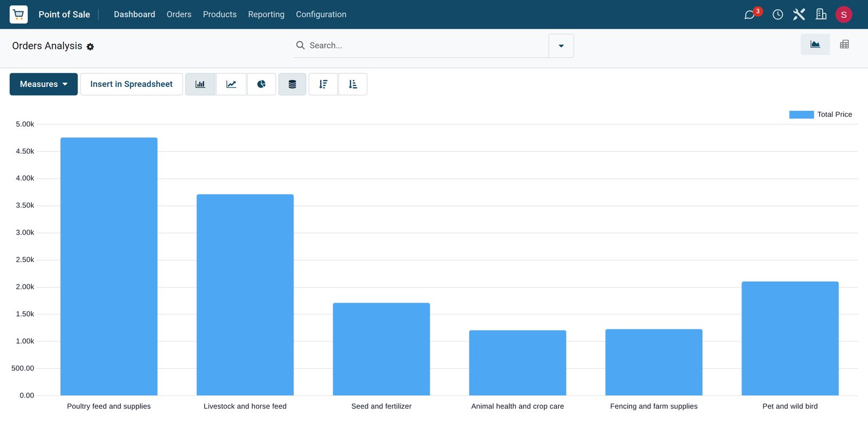This screenshot has width=868, height=422.
Task: Click the search magnifier icon
Action: click(300, 46)
